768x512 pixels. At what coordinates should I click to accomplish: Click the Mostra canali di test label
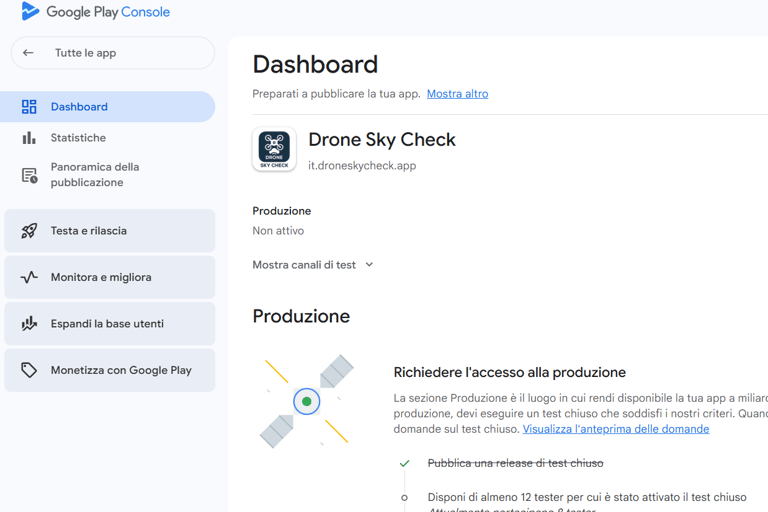304,265
